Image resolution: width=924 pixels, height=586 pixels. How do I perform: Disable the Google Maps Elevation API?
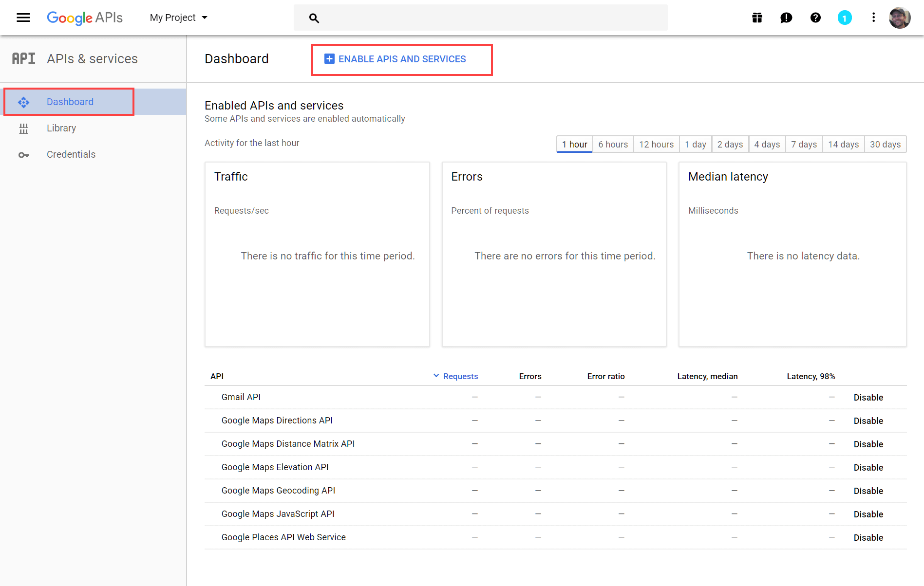pos(868,468)
